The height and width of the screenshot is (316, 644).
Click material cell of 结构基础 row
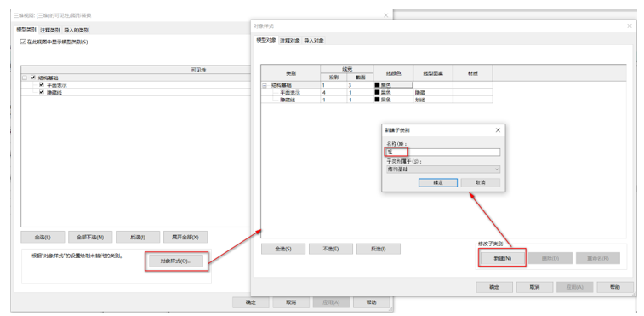point(473,85)
